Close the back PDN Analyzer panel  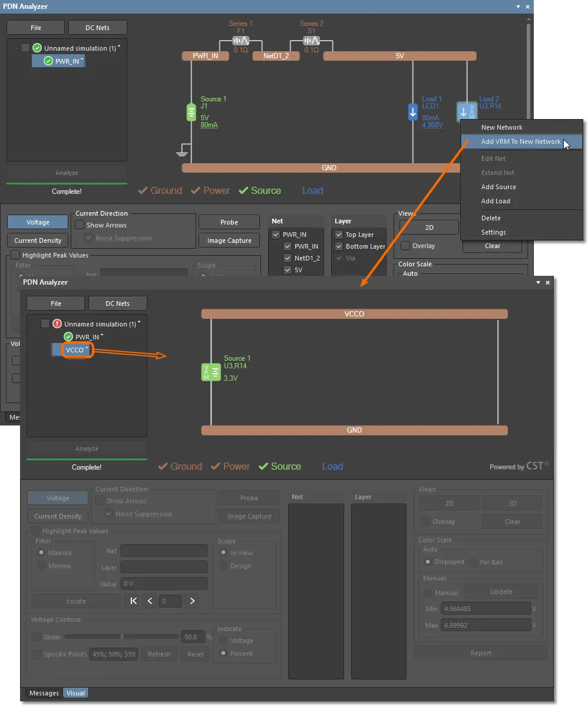coord(527,6)
